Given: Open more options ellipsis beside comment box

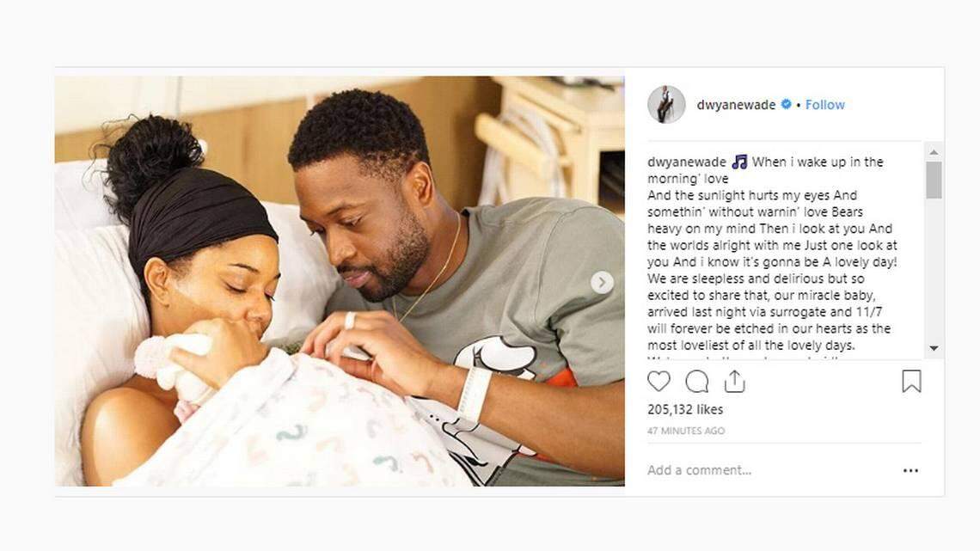Looking at the screenshot, I should [x=910, y=470].
